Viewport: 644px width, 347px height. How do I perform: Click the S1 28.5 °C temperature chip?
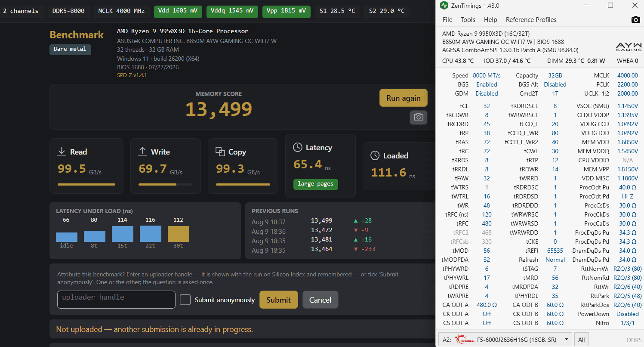click(337, 11)
